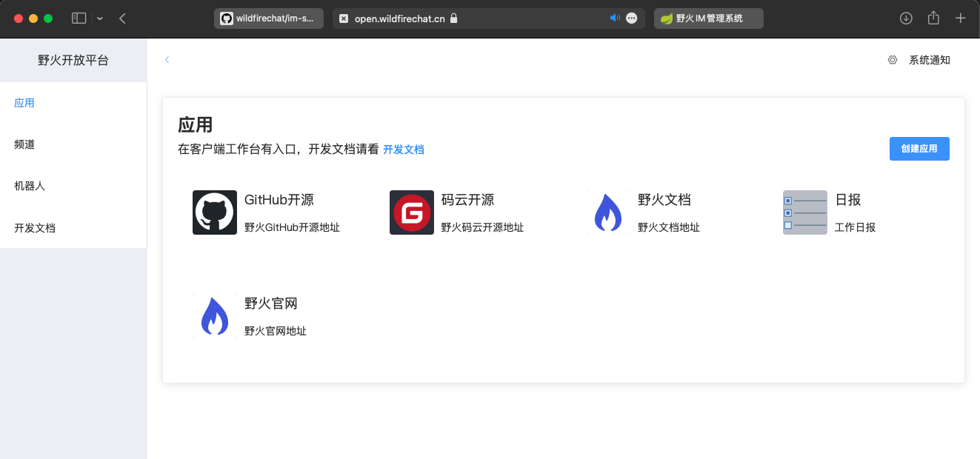980x459 pixels.
Task: Click the 系统通知 label
Action: tap(930, 60)
